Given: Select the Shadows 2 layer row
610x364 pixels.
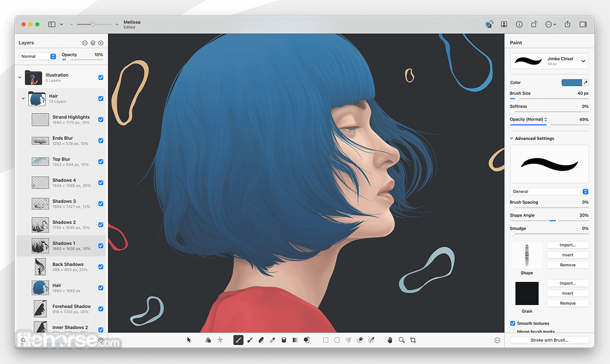Looking at the screenshot, I should coord(61,225).
